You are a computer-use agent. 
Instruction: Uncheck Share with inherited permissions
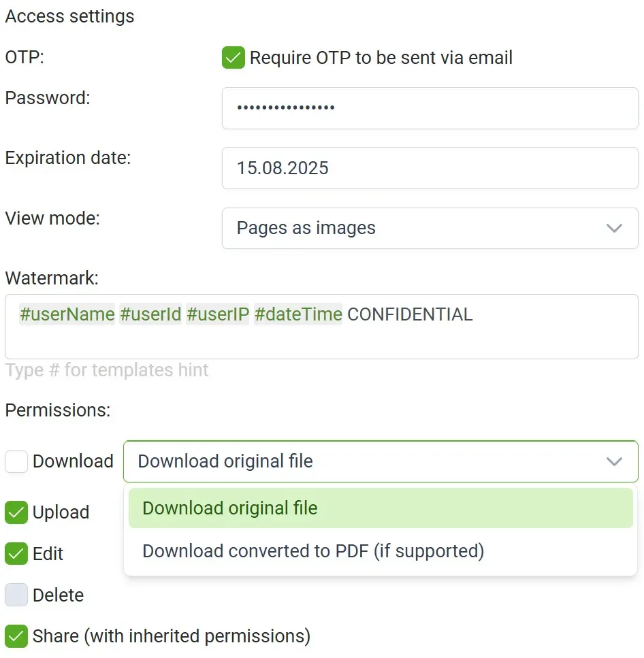point(16,636)
